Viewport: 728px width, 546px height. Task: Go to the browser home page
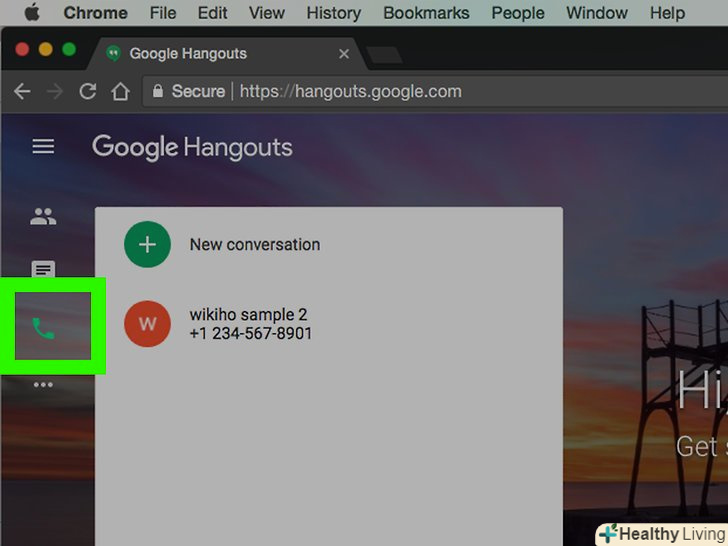[x=120, y=91]
